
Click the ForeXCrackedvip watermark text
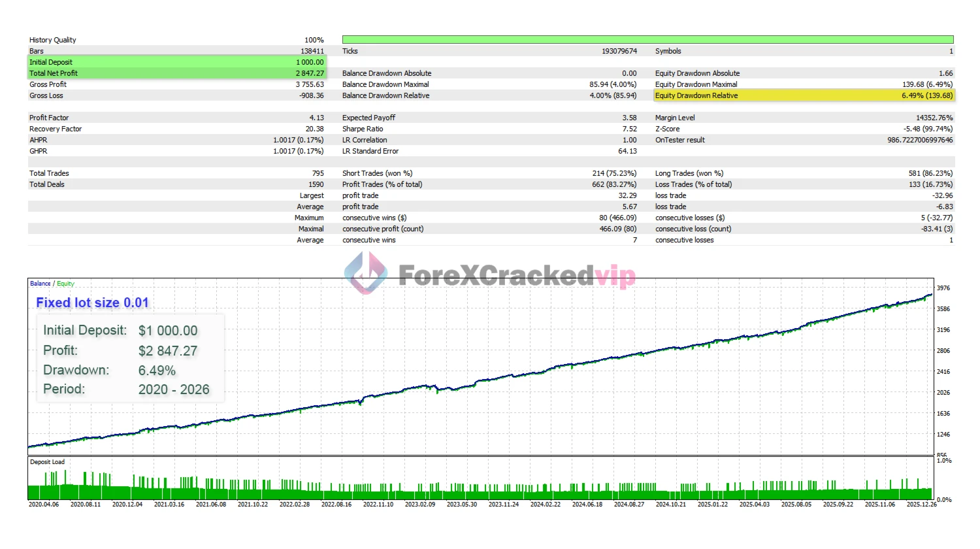pyautogui.click(x=516, y=276)
